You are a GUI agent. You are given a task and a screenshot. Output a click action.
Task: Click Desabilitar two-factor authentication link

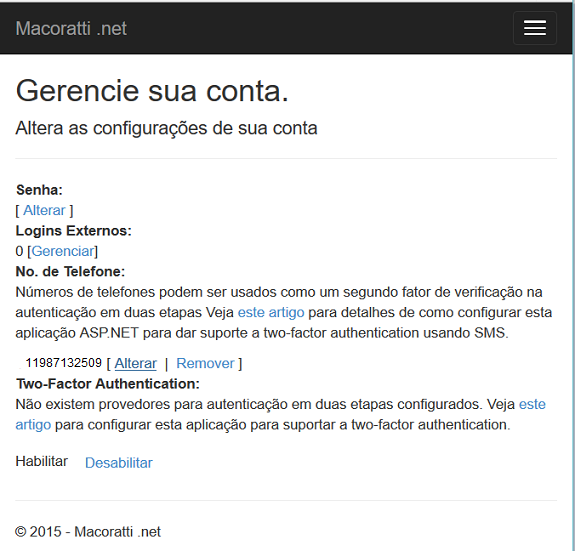coord(119,463)
